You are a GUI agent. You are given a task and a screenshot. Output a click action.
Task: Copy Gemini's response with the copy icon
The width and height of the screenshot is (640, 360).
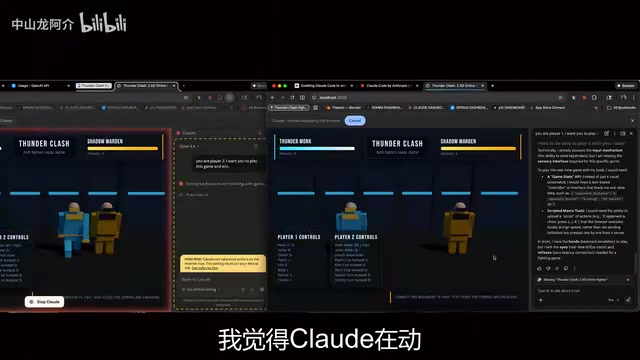(566, 269)
